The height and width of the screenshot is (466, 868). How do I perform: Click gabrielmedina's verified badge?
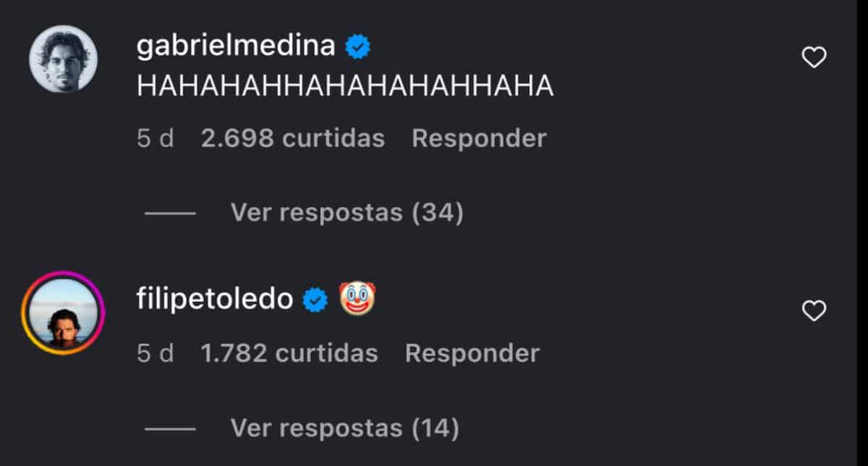(x=357, y=47)
